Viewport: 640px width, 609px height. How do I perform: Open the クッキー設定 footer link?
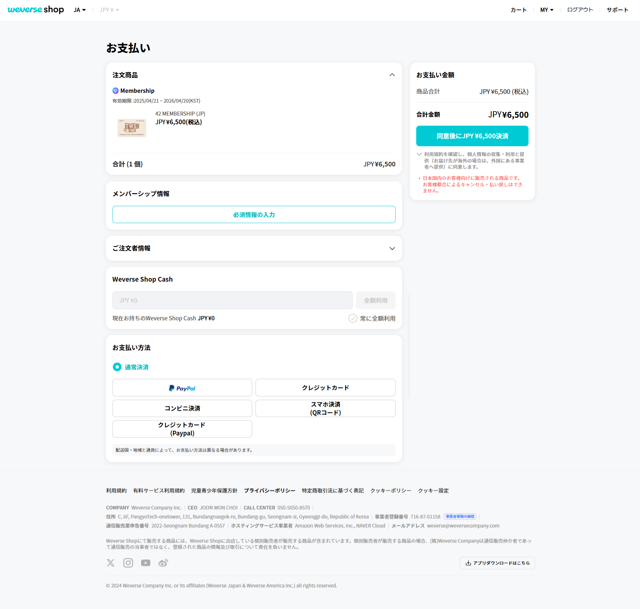(433, 491)
